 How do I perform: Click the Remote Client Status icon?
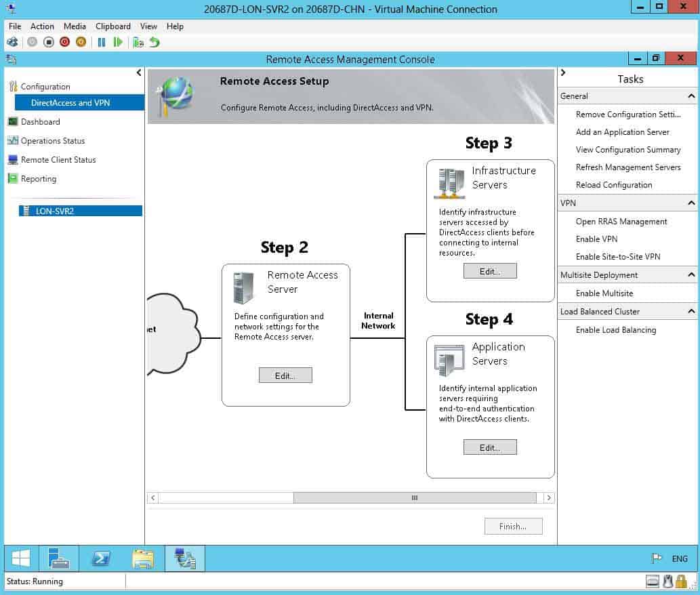pos(13,159)
